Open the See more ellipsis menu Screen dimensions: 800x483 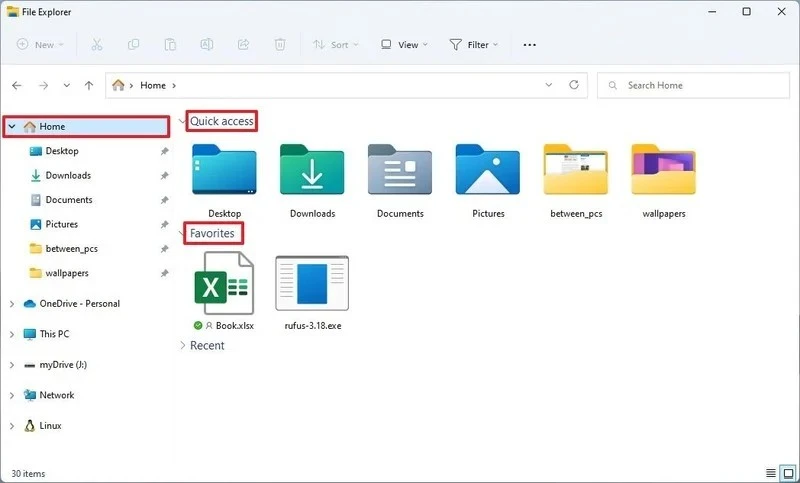530,45
